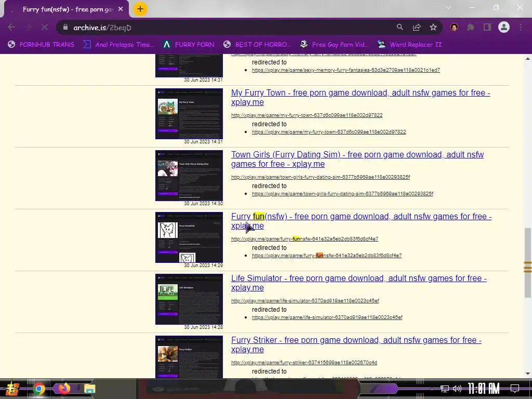This screenshot has height=399, width=532.
Task: Open the Town Girls (Furry Dating Sim) title link
Action: click(x=357, y=159)
